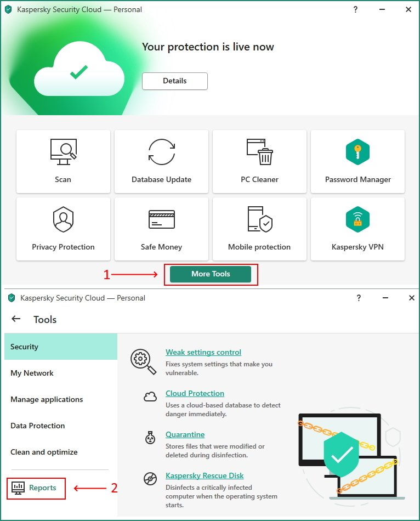Screen dimensions: 420x521
Task: Close the main Kaspersky window
Action: click(408, 9)
